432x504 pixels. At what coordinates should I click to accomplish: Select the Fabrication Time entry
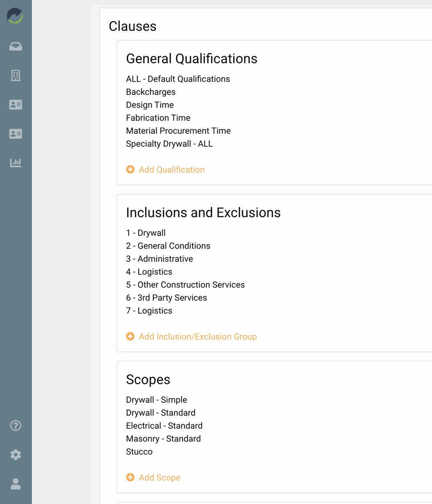click(158, 118)
